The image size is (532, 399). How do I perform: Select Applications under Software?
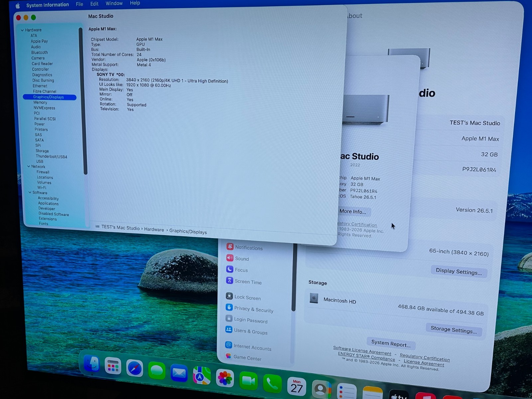tap(48, 203)
